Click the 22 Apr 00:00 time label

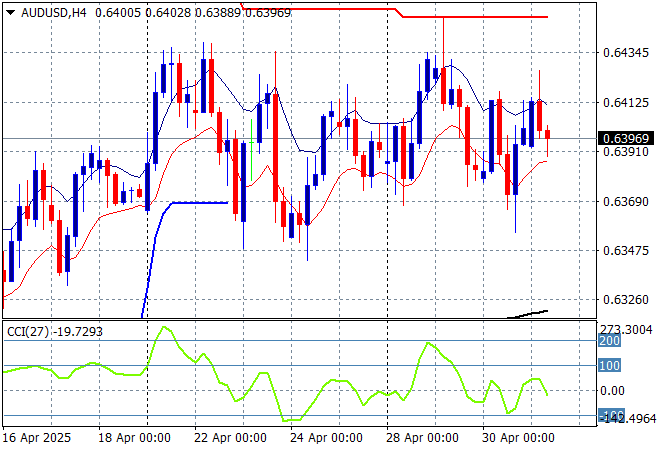(230, 438)
